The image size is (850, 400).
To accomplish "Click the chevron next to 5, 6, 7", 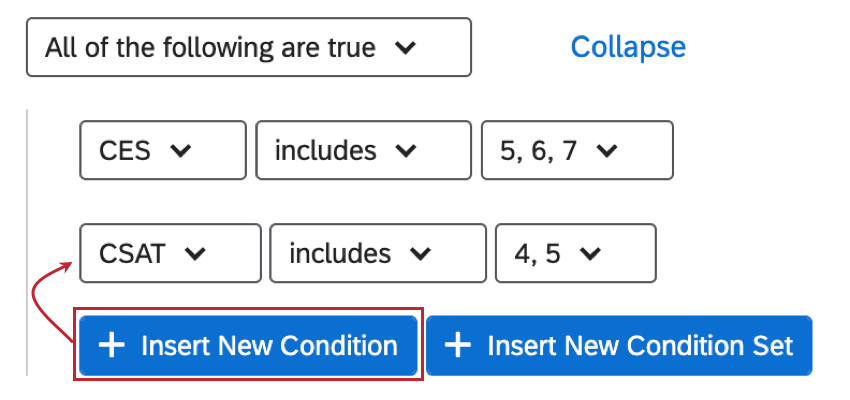I will tap(606, 151).
